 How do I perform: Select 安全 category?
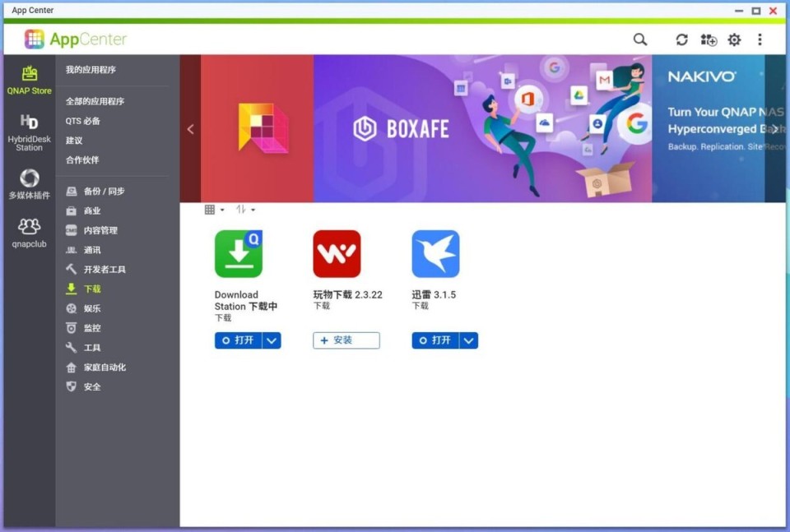[x=84, y=387]
